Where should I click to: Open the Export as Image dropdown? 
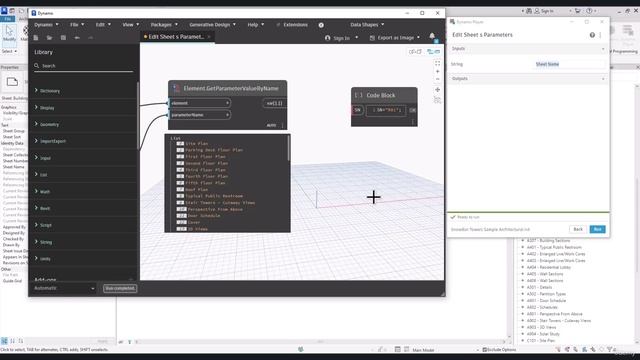pyautogui.click(x=395, y=38)
